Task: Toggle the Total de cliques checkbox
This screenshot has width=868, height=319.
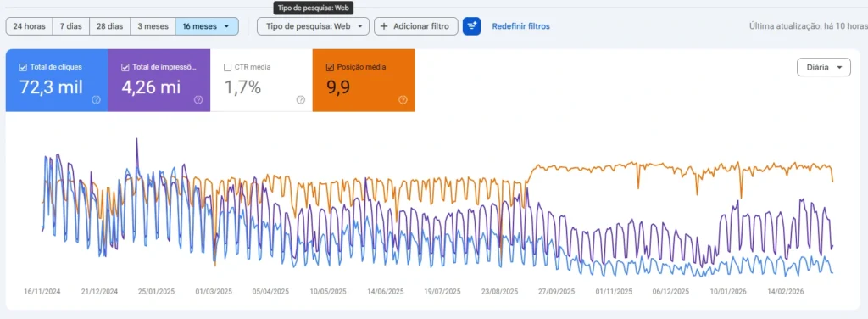Action: pos(23,67)
